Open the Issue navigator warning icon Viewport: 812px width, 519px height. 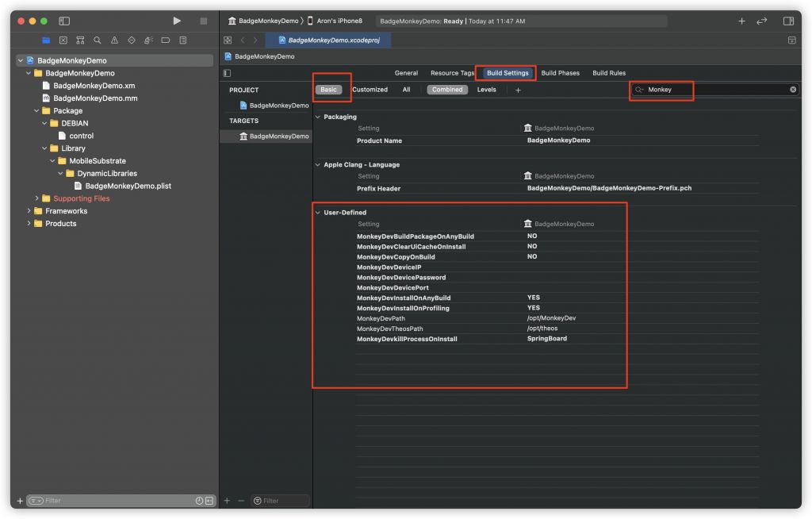114,40
